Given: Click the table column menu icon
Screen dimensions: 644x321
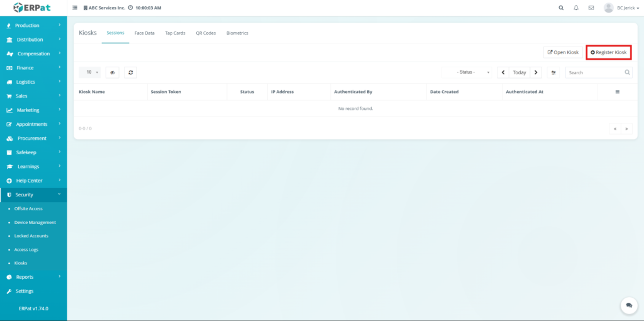Looking at the screenshot, I should click(x=617, y=92).
